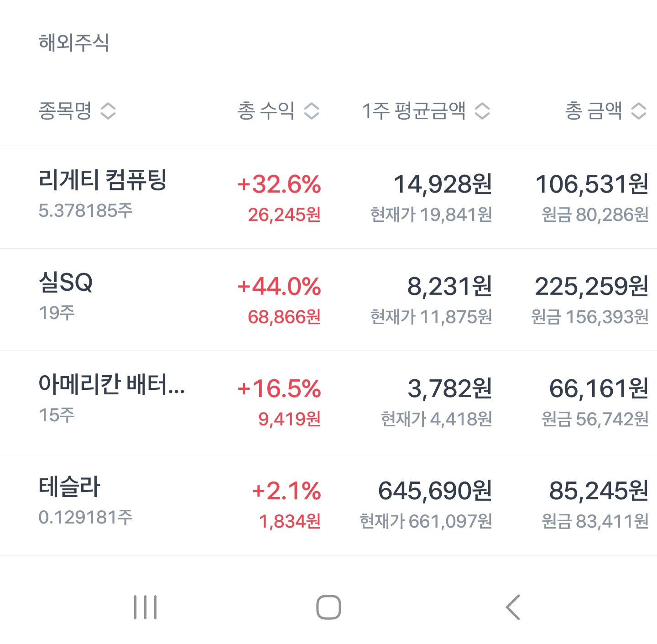This screenshot has width=657, height=644.
Task: Tap the Android back arrow icon
Action: tap(513, 607)
